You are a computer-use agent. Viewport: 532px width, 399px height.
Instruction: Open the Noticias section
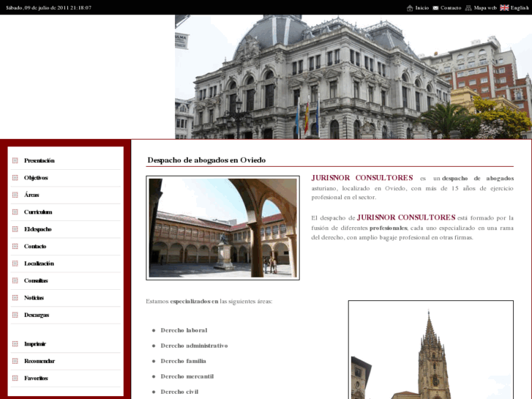[34, 298]
